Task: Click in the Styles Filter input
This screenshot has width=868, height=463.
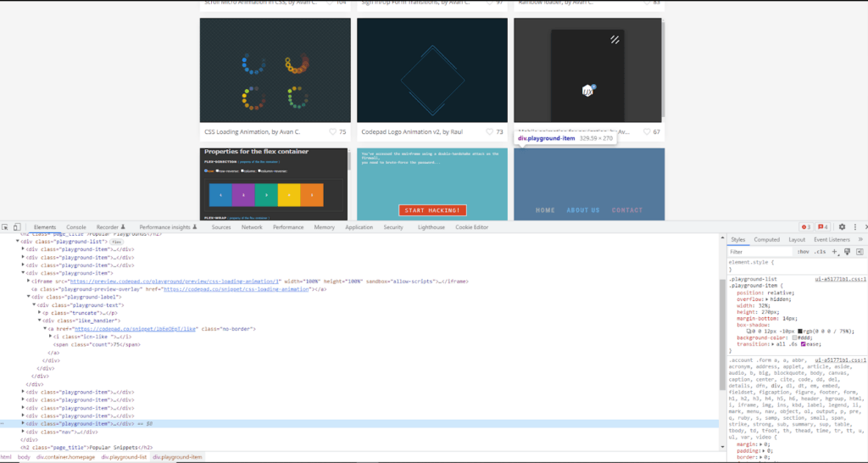Action: tap(760, 252)
